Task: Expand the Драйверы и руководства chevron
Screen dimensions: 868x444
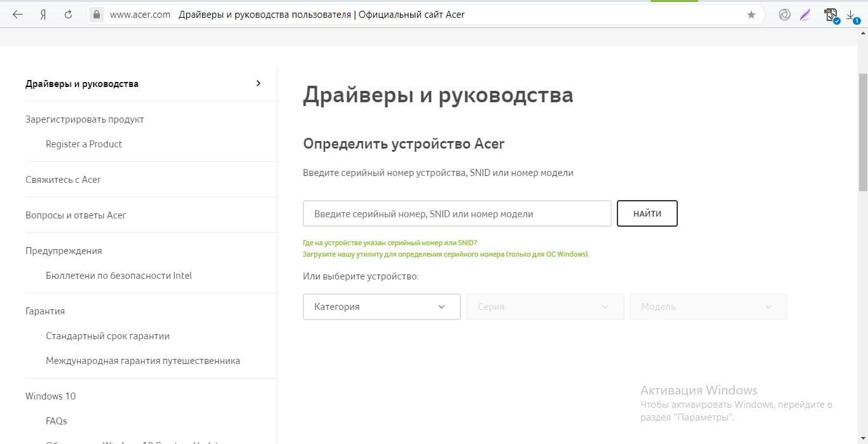Action: (258, 83)
